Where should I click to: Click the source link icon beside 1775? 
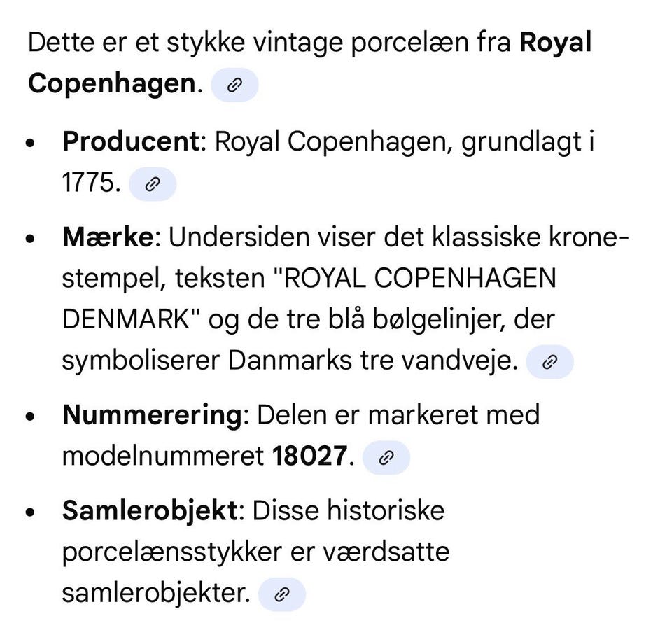point(153,185)
